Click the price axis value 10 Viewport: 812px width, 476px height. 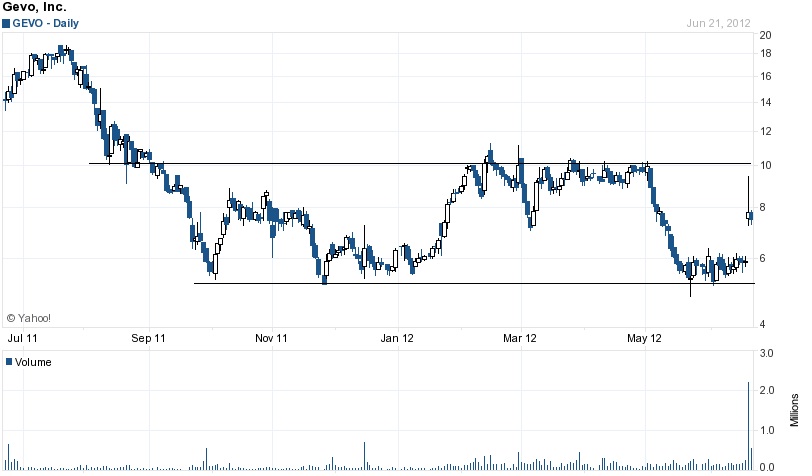coord(765,165)
